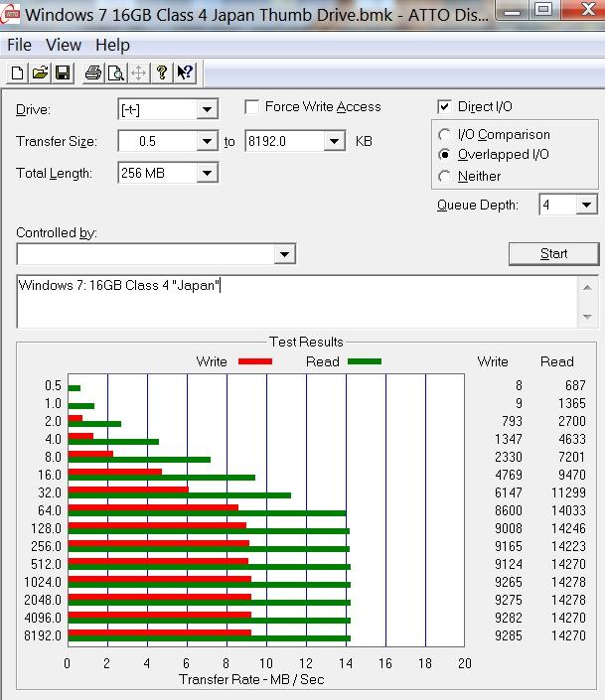
Task: Select Overlapped I/O radio option
Action: [x=445, y=155]
